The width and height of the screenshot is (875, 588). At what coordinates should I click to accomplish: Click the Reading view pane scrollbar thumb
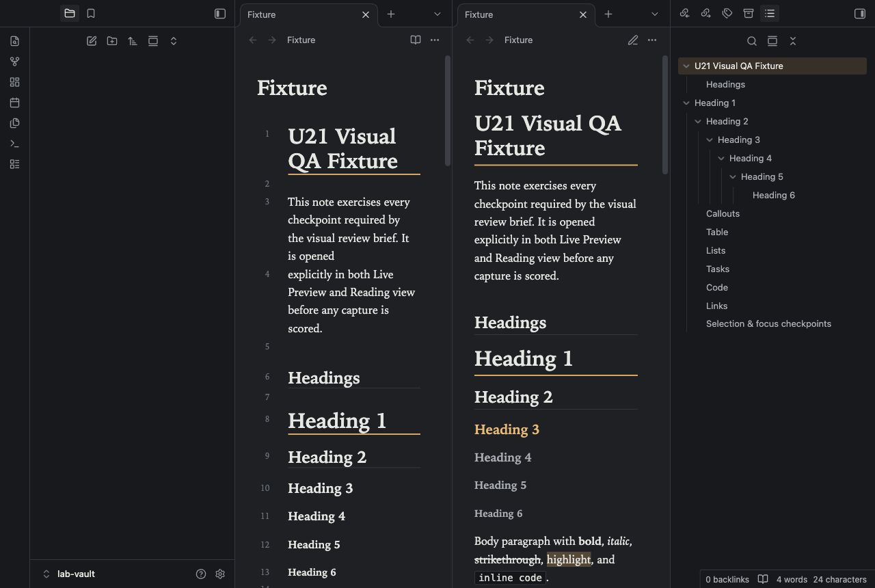click(x=665, y=115)
